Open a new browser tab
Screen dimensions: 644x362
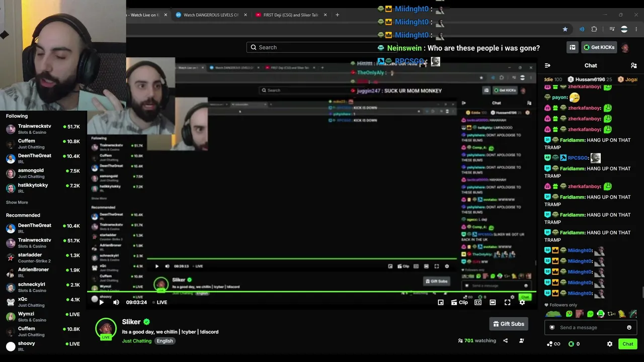tap(338, 15)
